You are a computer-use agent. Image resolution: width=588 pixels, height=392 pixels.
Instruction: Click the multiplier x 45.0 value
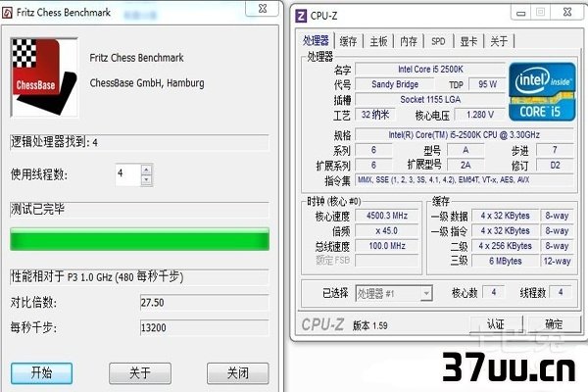pos(387,230)
